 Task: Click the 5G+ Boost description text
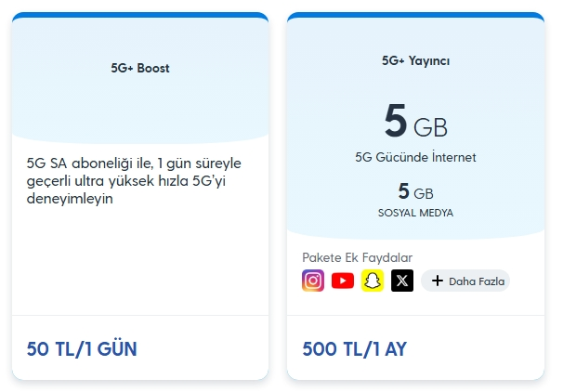134,180
